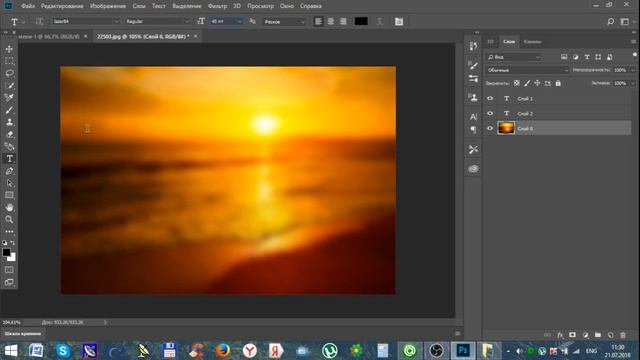Add a layer mask icon
640x360 pixels.
click(572, 335)
